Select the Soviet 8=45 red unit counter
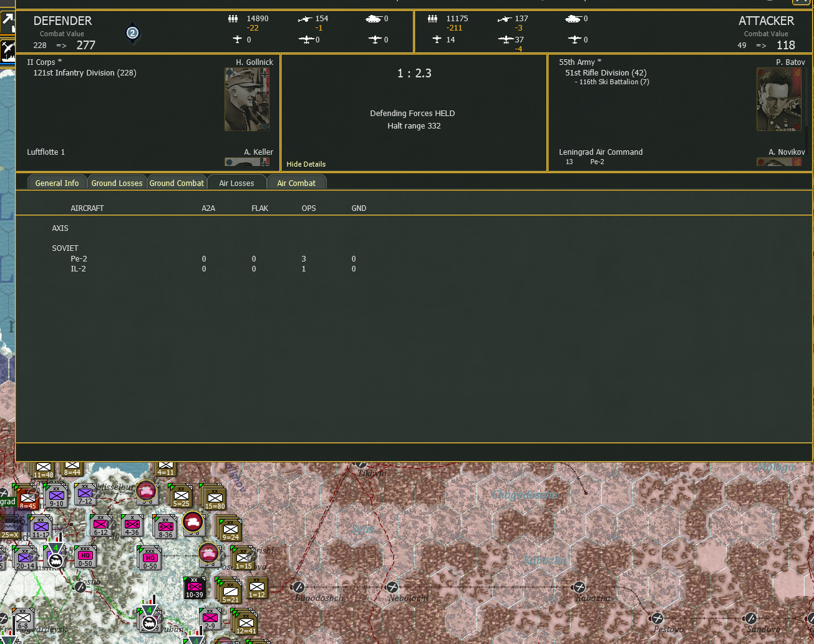This screenshot has height=644, width=814. (x=27, y=499)
